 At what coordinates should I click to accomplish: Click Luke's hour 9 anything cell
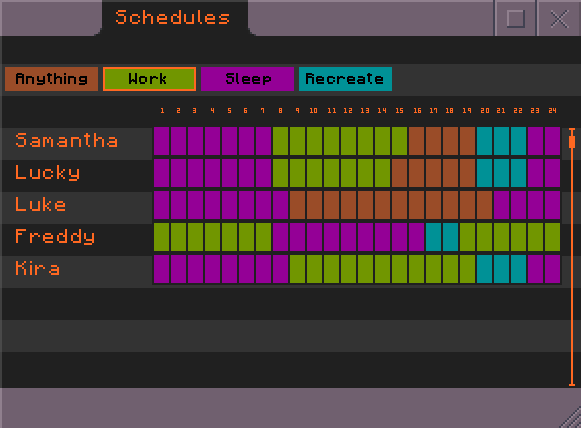(x=298, y=205)
